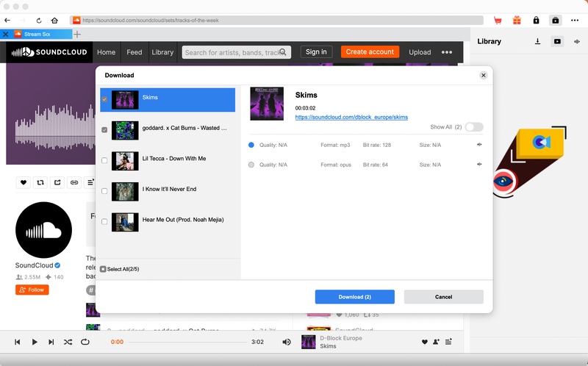
Task: Click the volume speaker icon
Action: (287, 342)
